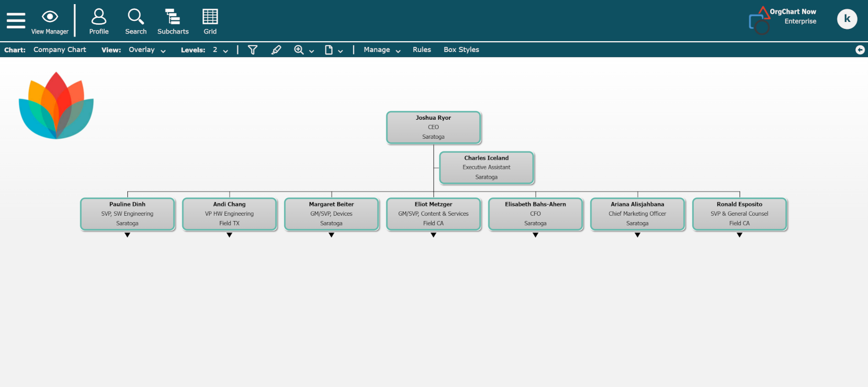Select the highlighter tool

[276, 50]
